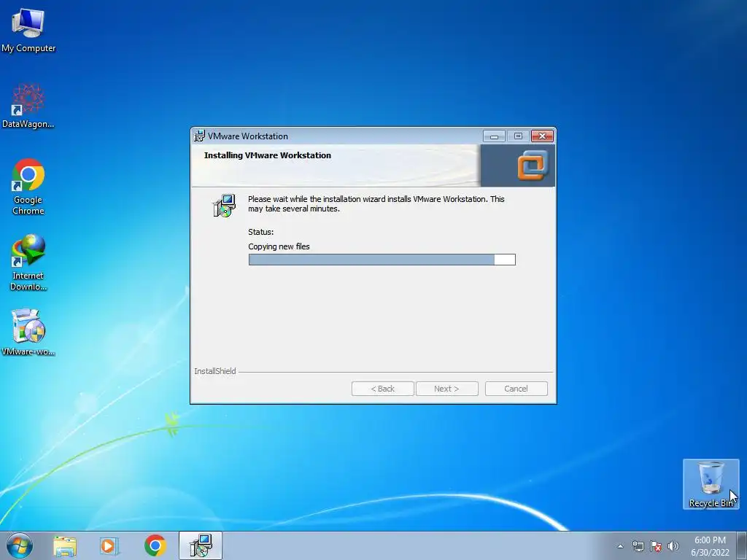Show hidden system tray icons
747x560 pixels.
tap(620, 547)
